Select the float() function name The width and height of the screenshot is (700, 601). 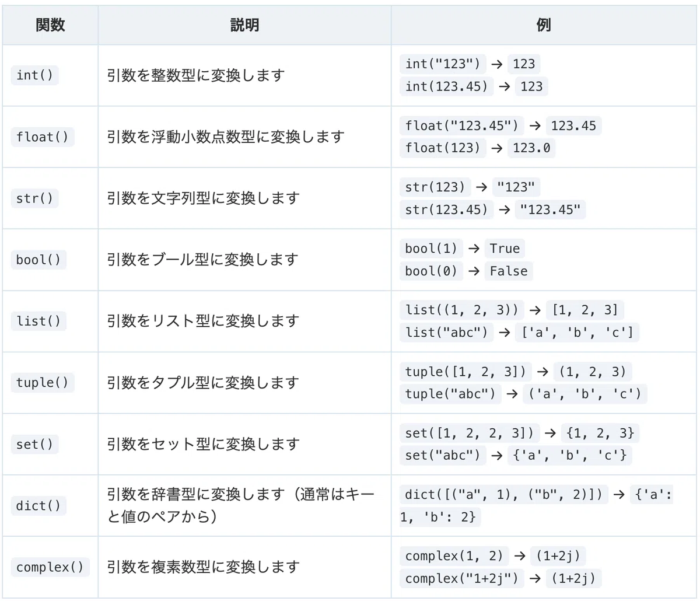[43, 137]
